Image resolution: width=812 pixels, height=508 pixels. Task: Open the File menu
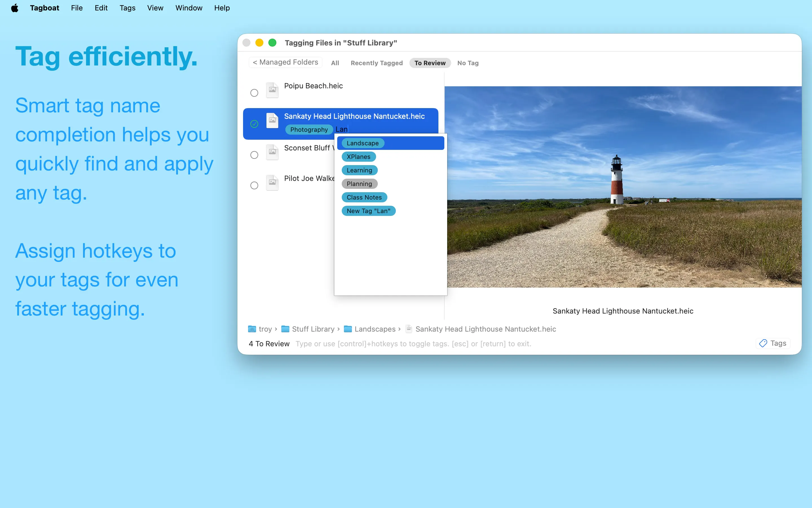click(x=77, y=8)
